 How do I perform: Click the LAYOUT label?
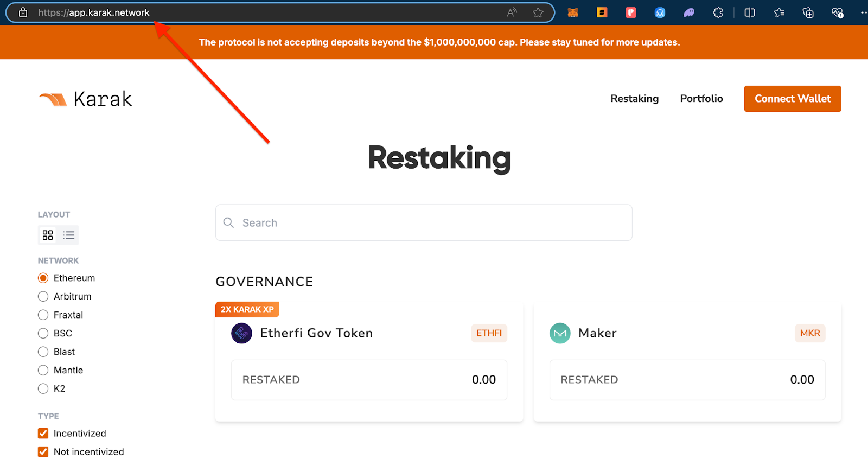pos(54,214)
